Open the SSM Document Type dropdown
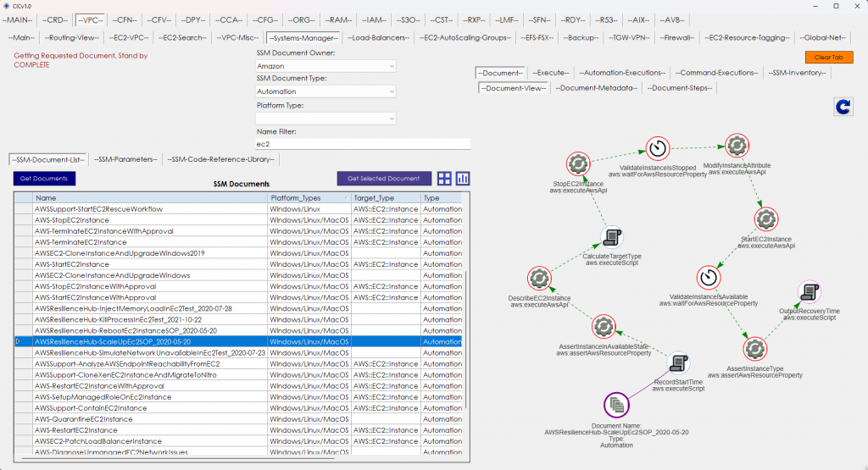Viewport: 868px width, 470px height. coord(325,91)
